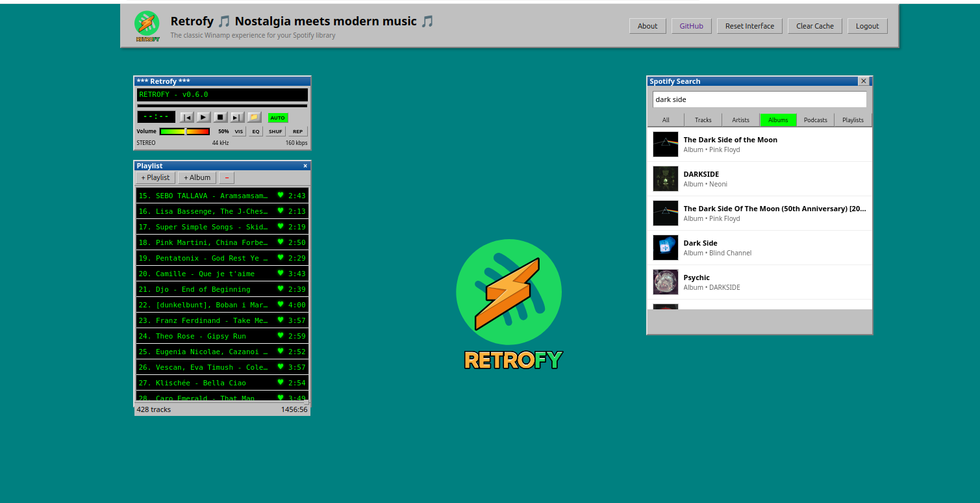
Task: Adjust the Volume slider
Action: 185,131
